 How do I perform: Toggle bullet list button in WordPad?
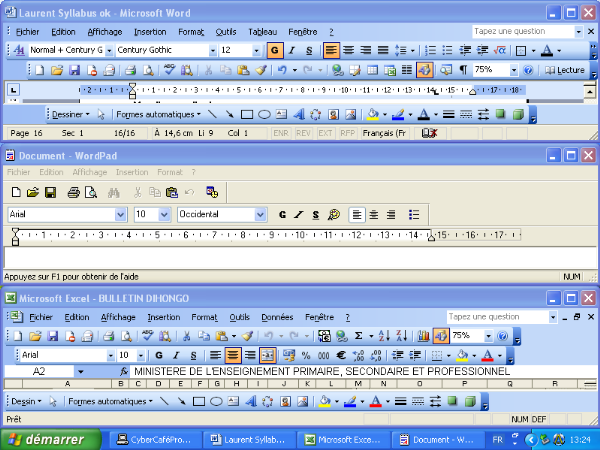(414, 215)
